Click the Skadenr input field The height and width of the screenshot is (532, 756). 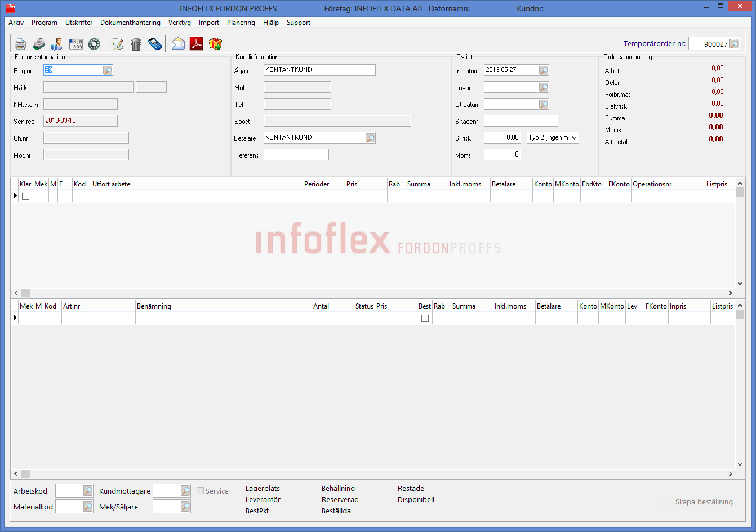pyautogui.click(x=521, y=121)
